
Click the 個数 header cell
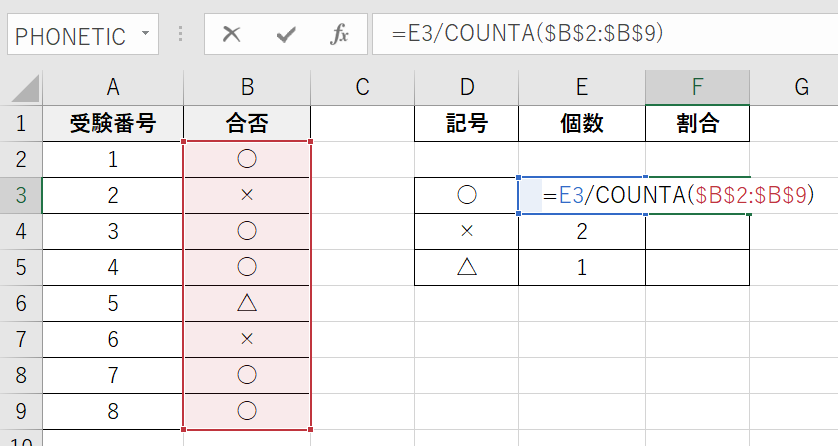(x=581, y=125)
